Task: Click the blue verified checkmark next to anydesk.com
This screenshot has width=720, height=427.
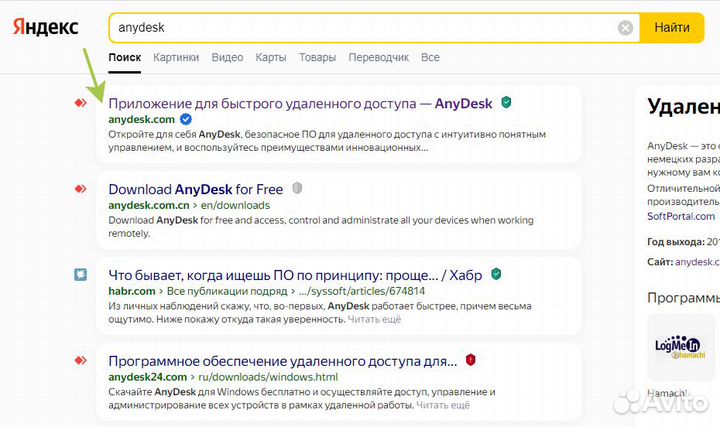Action: click(186, 119)
